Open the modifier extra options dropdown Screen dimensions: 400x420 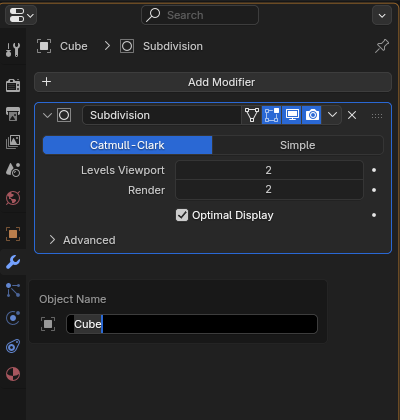(x=332, y=115)
